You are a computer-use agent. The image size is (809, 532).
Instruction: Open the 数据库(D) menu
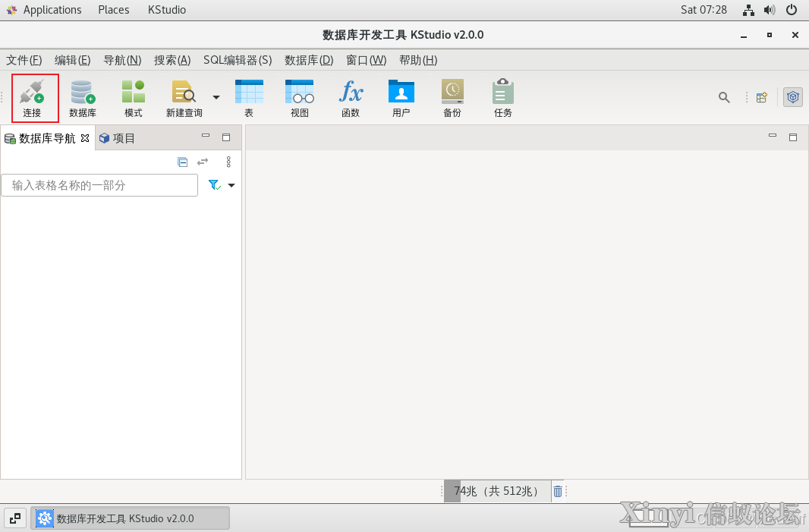[x=309, y=61]
